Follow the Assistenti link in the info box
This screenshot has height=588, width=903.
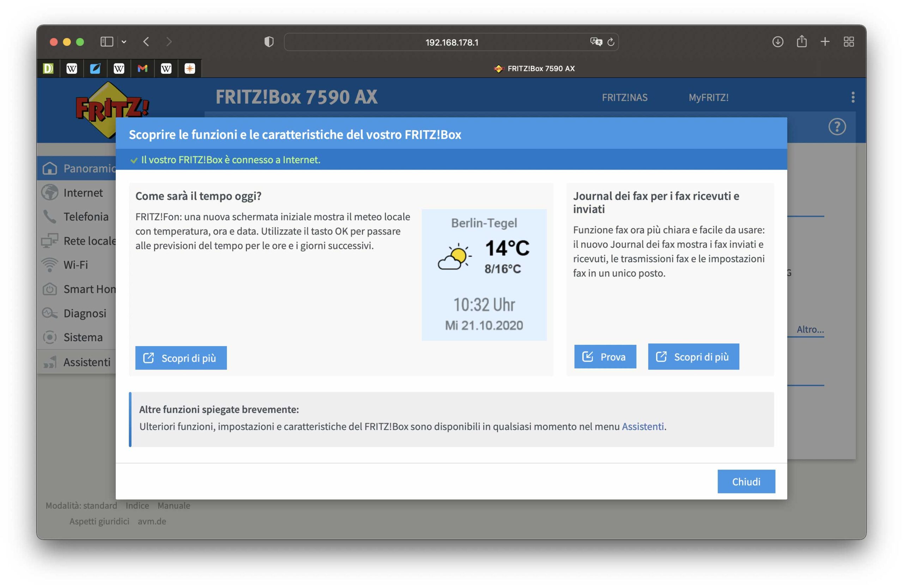coord(642,426)
